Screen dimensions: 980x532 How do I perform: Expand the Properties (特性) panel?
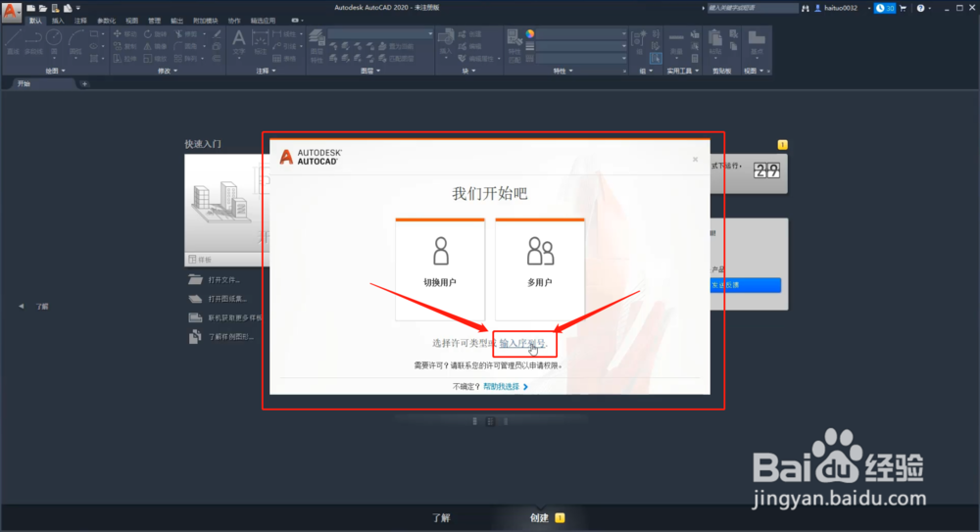[x=563, y=71]
